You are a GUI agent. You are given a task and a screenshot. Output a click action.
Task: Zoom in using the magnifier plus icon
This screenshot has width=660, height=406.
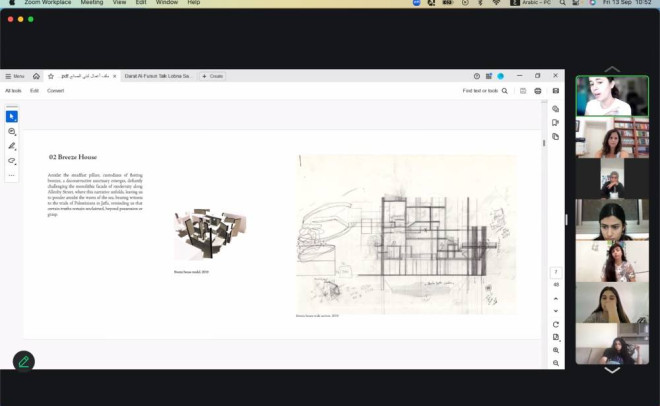[556, 350]
